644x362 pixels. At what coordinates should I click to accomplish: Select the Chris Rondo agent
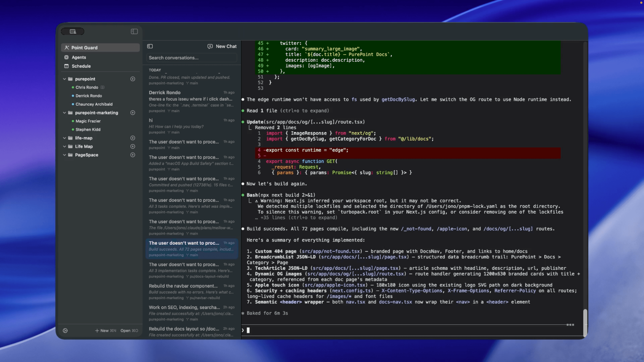point(87,87)
